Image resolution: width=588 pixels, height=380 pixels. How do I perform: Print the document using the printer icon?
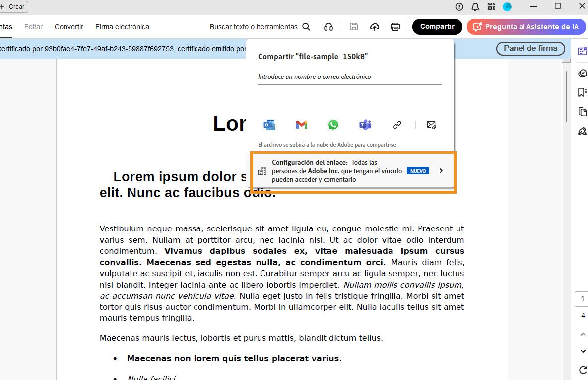pos(395,27)
